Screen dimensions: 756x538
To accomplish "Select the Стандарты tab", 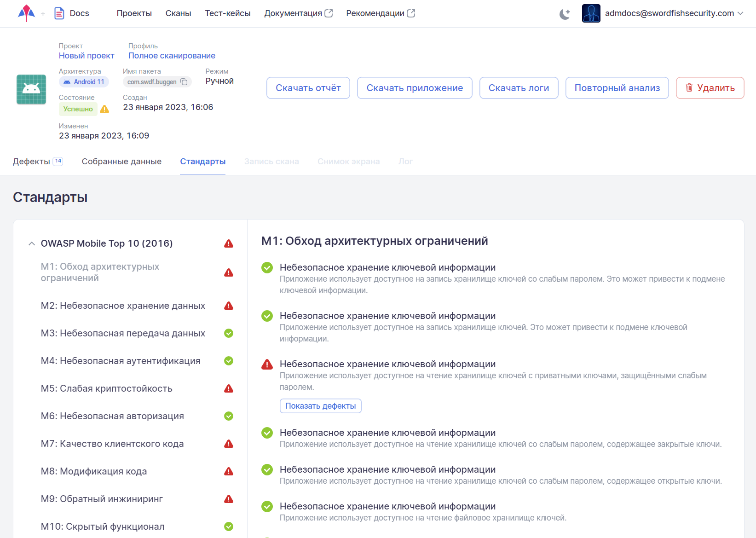I will (x=203, y=162).
